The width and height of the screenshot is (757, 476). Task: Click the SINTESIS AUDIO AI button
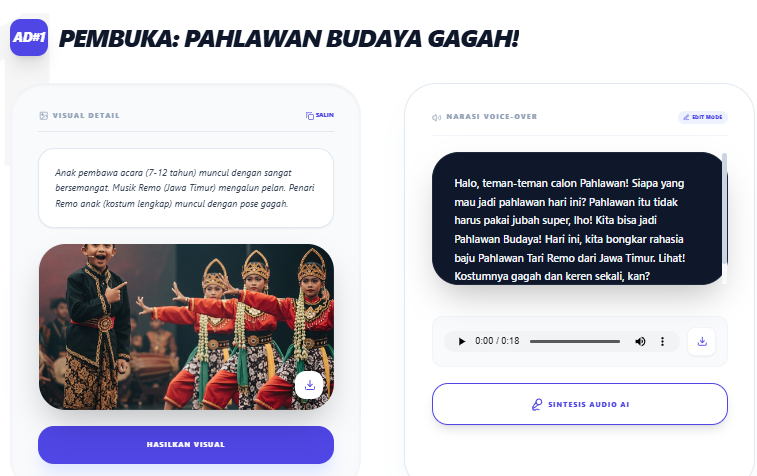(580, 404)
